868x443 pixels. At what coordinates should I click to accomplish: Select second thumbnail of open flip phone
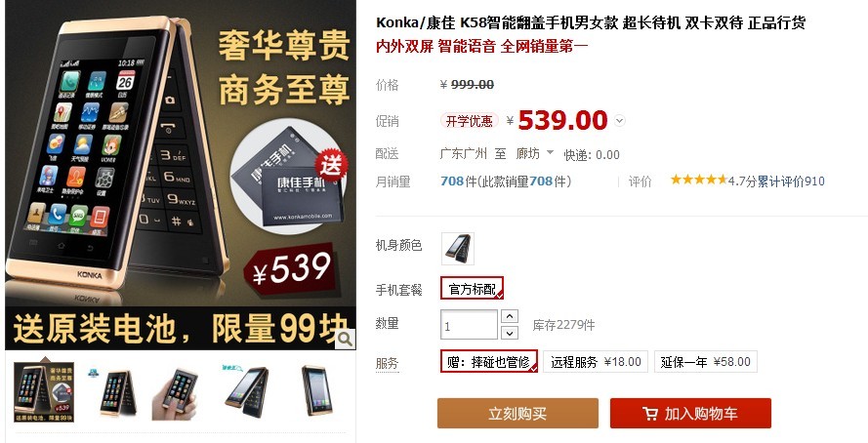click(113, 392)
